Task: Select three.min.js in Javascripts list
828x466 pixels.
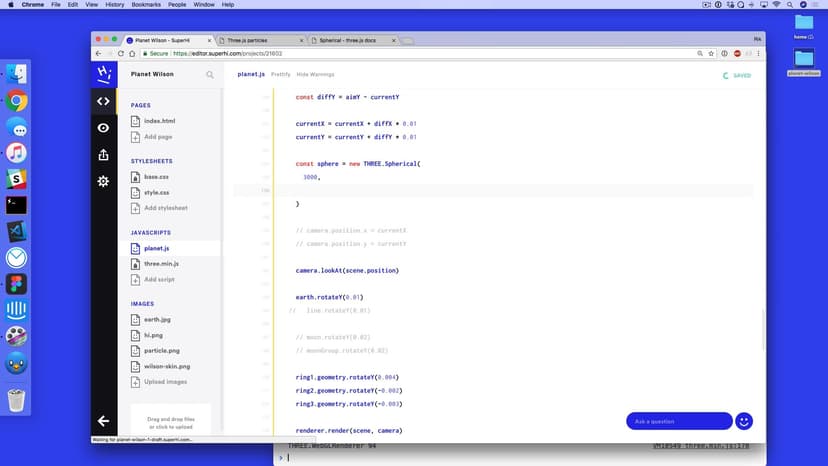Action: coord(161,263)
